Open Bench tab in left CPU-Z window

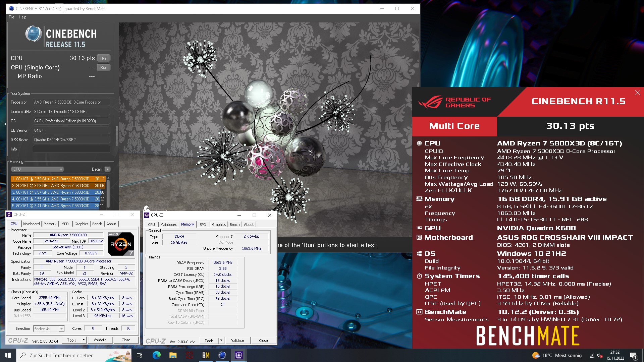pos(97,224)
